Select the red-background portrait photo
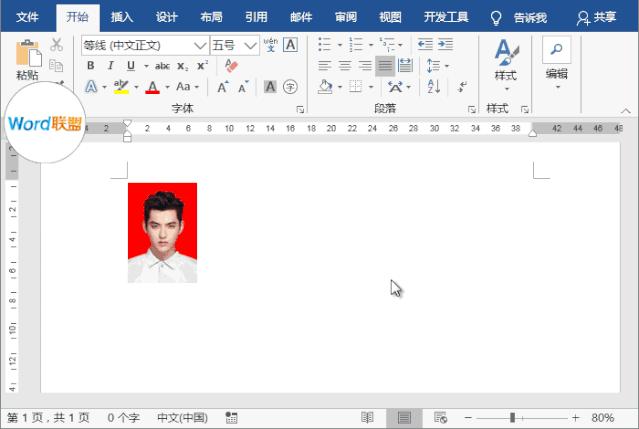This screenshot has height=429, width=639. pos(162,233)
